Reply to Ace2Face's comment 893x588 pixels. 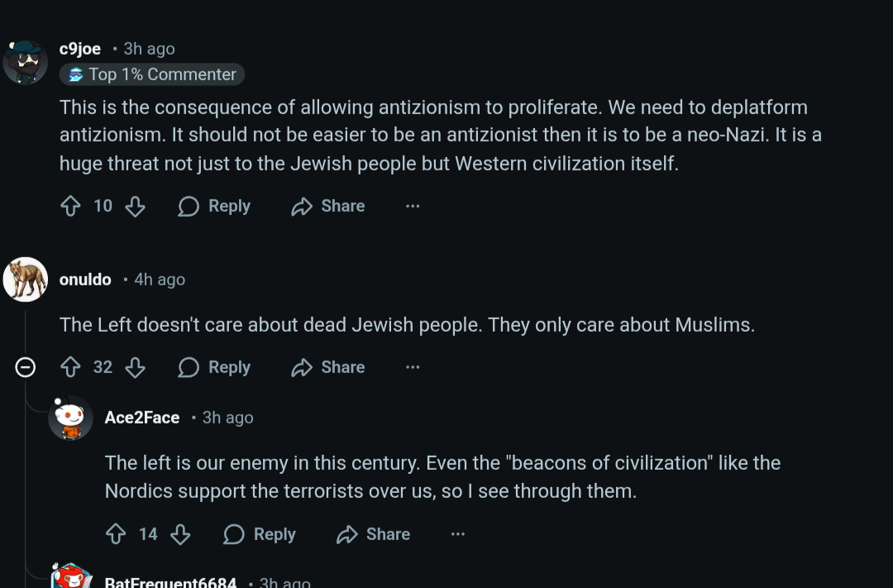(x=260, y=534)
